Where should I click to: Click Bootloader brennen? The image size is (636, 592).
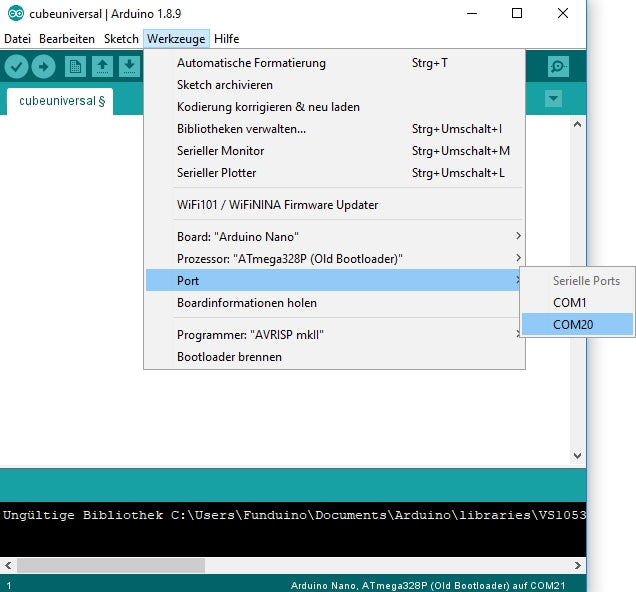click(x=335, y=357)
